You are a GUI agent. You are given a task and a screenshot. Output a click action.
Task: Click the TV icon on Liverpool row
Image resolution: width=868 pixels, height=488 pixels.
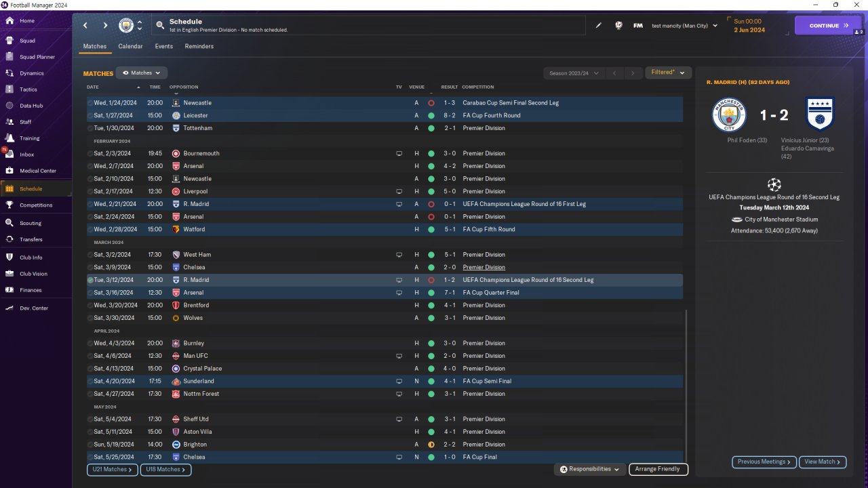tap(399, 191)
